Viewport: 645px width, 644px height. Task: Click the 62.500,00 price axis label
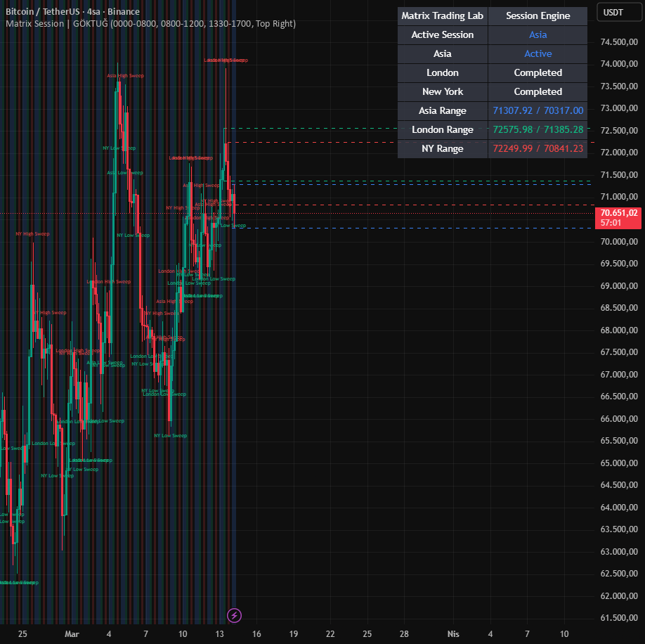coord(619,573)
